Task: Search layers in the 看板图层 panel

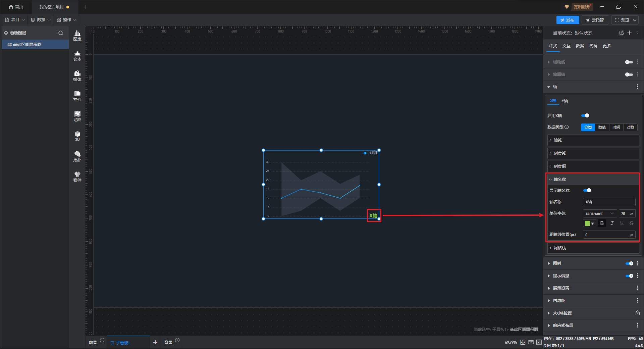Action: point(61,33)
